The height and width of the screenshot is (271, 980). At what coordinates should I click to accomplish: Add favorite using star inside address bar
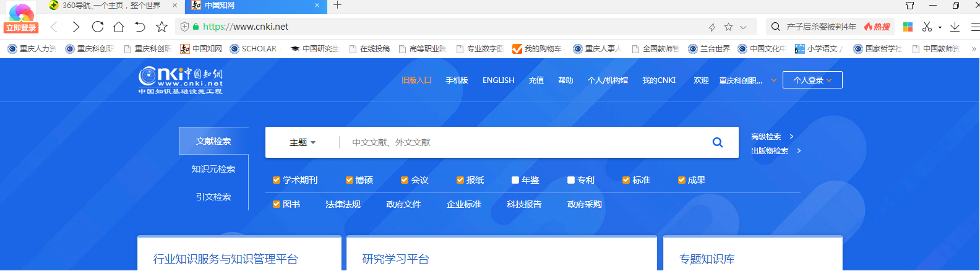pyautogui.click(x=728, y=27)
